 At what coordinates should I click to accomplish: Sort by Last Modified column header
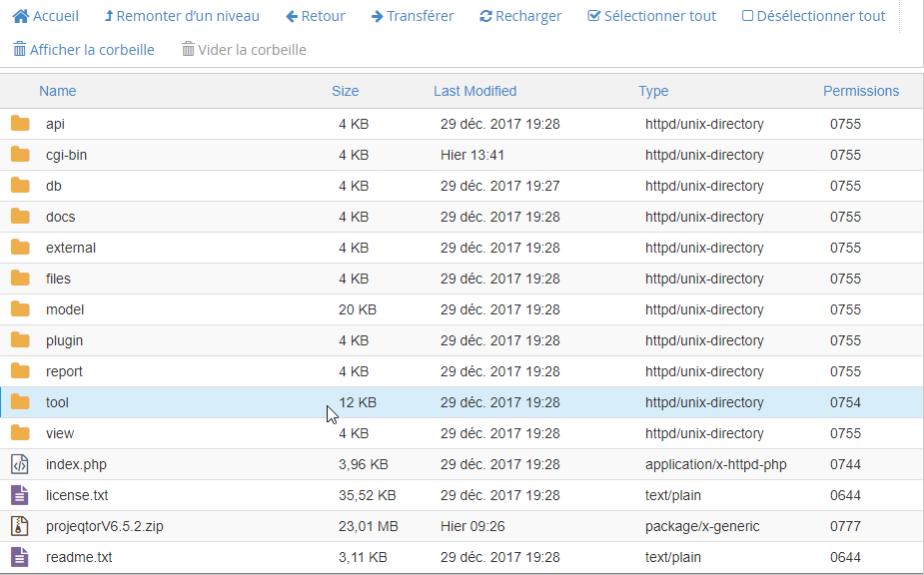click(x=474, y=91)
